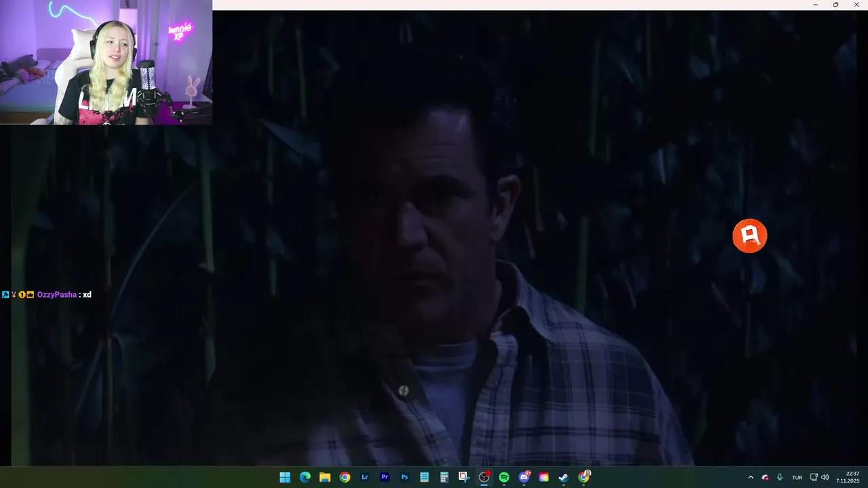The image size is (868, 488).
Task: Open the Notepad taskbar icon
Action: (425, 477)
